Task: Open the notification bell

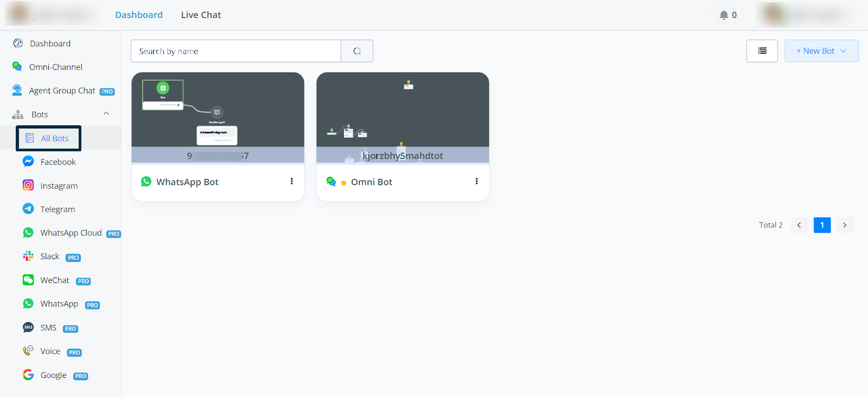Action: [x=724, y=15]
